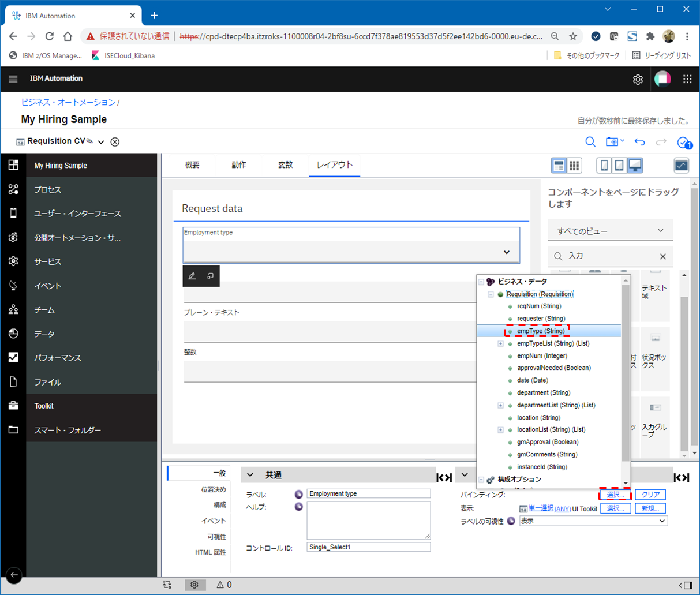Click the Events sidebar icon
The width and height of the screenshot is (700, 595).
click(x=13, y=285)
